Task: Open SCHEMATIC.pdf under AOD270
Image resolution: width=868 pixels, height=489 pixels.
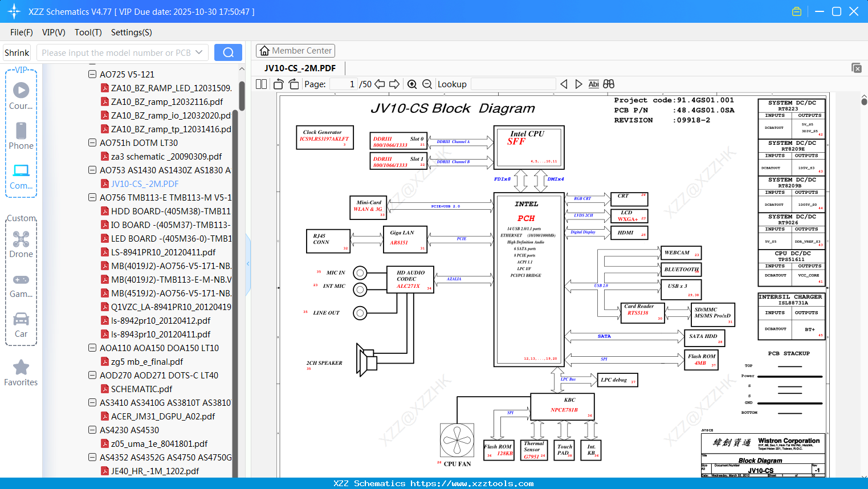Action: coord(136,389)
